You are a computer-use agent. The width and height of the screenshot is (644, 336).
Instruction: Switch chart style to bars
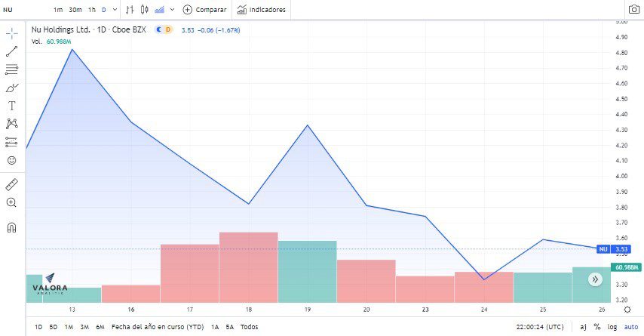click(130, 10)
